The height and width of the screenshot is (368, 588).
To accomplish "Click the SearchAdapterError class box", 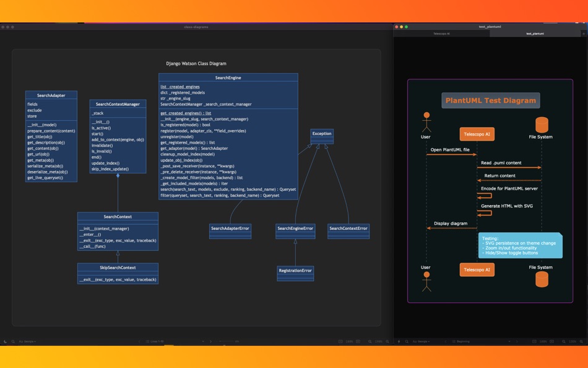I will [x=230, y=231].
